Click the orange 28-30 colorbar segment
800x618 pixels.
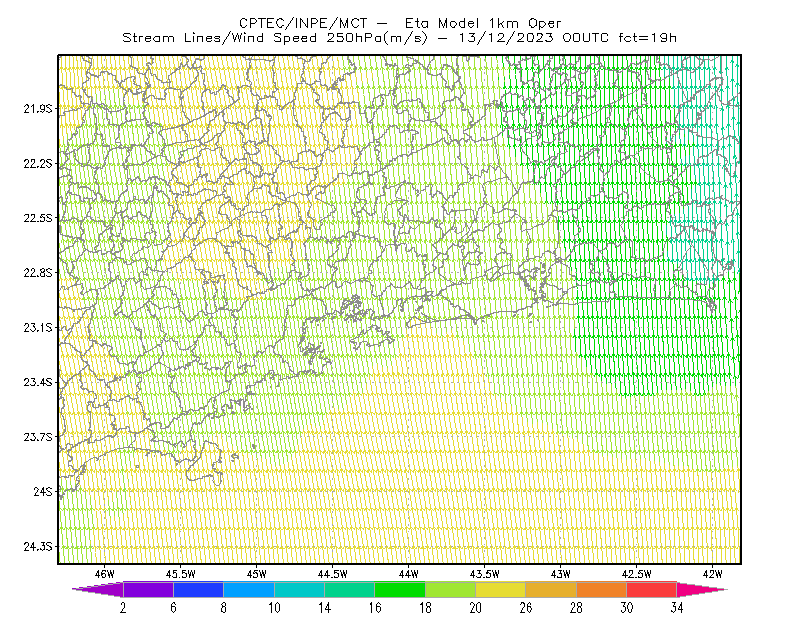coord(602,589)
